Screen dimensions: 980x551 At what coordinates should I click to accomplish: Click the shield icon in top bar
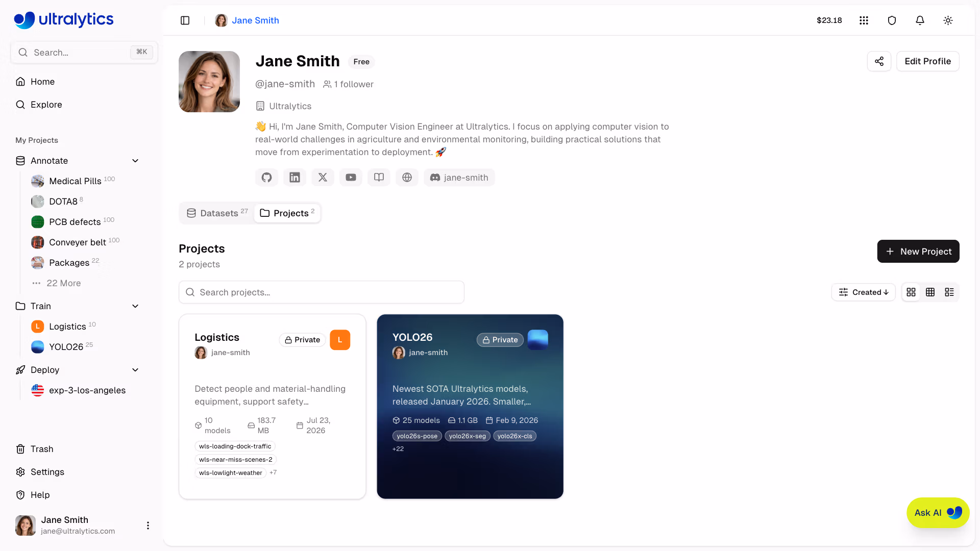point(892,20)
